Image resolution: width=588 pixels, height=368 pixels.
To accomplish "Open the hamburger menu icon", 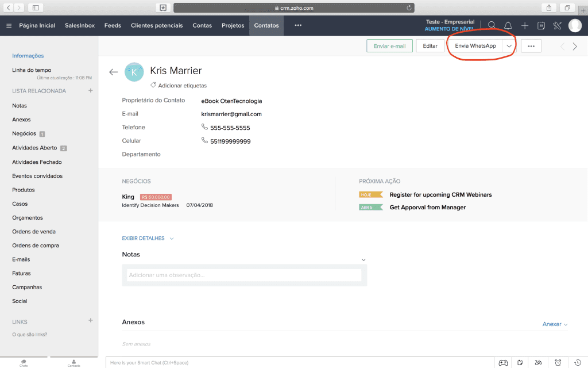I will 9,25.
